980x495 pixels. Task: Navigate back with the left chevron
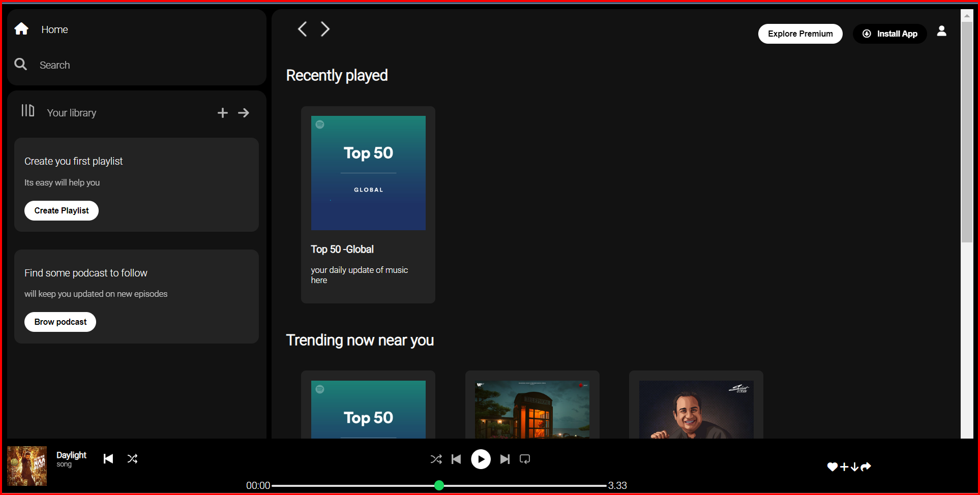tap(302, 29)
